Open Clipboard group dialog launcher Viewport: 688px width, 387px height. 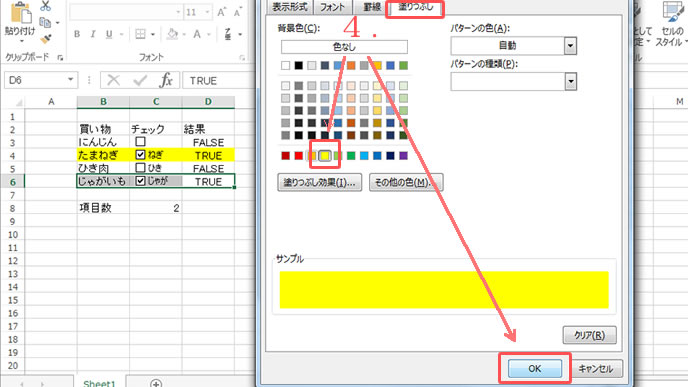tap(60, 57)
